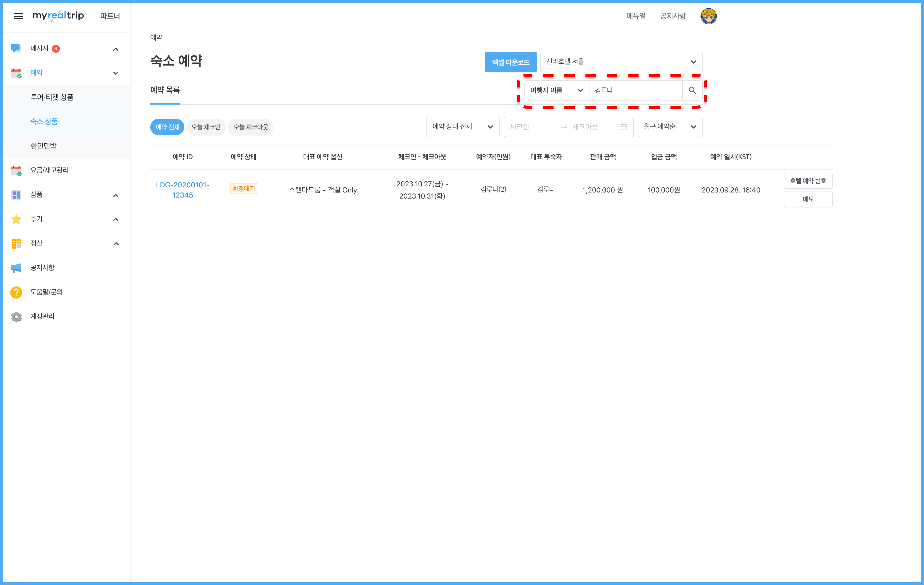Click the calendar icon in date range
This screenshot has height=585, width=924.
[623, 127]
